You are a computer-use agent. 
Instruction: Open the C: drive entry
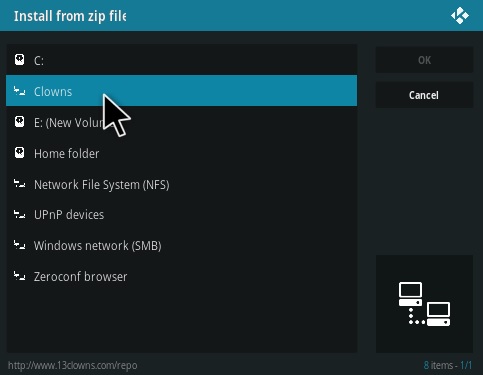[x=182, y=60]
